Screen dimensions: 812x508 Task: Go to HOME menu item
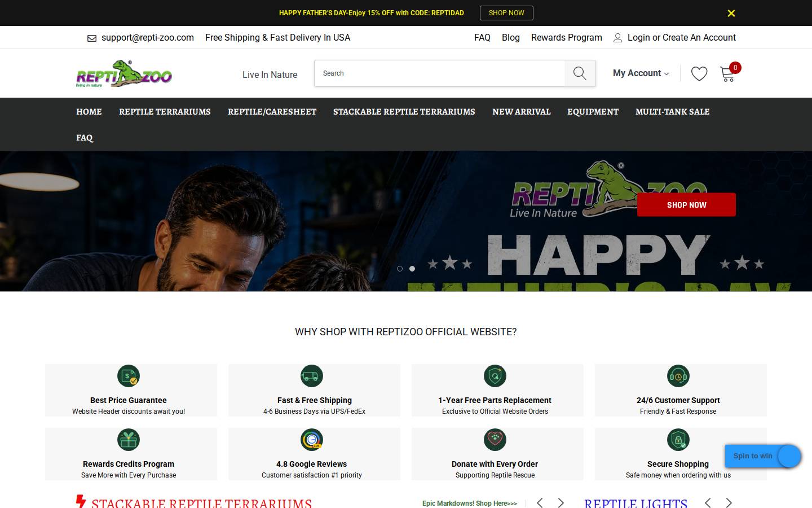(x=89, y=112)
